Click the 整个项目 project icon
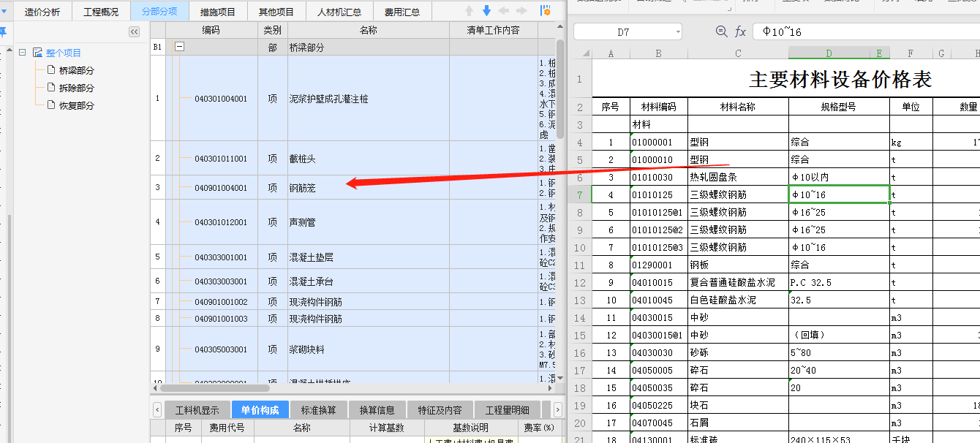The width and height of the screenshot is (980, 443). 37,53
